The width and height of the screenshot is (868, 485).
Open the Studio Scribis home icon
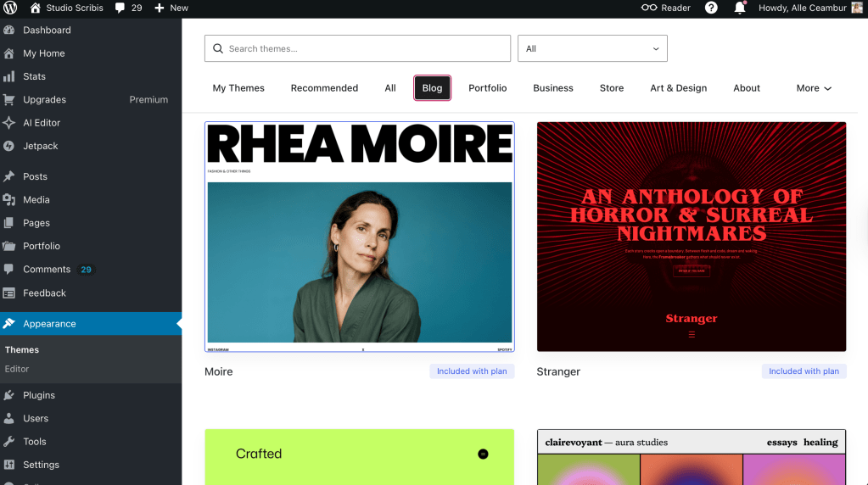36,8
